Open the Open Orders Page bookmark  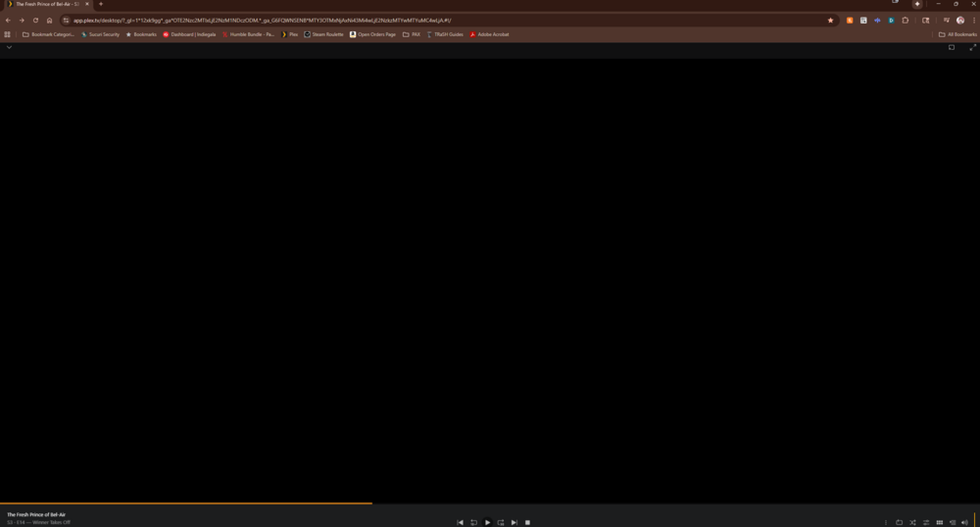[x=372, y=34]
